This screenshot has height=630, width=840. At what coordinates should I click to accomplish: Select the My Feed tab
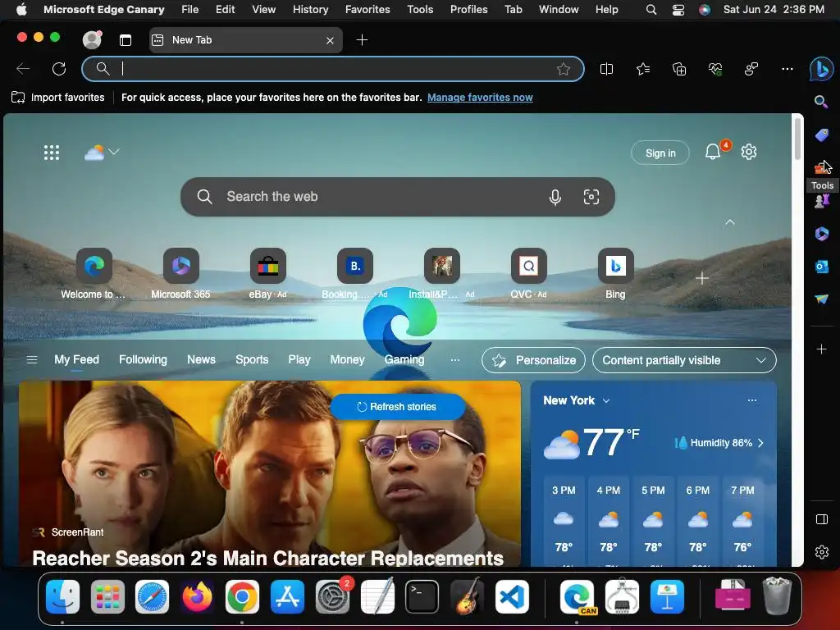pyautogui.click(x=76, y=360)
